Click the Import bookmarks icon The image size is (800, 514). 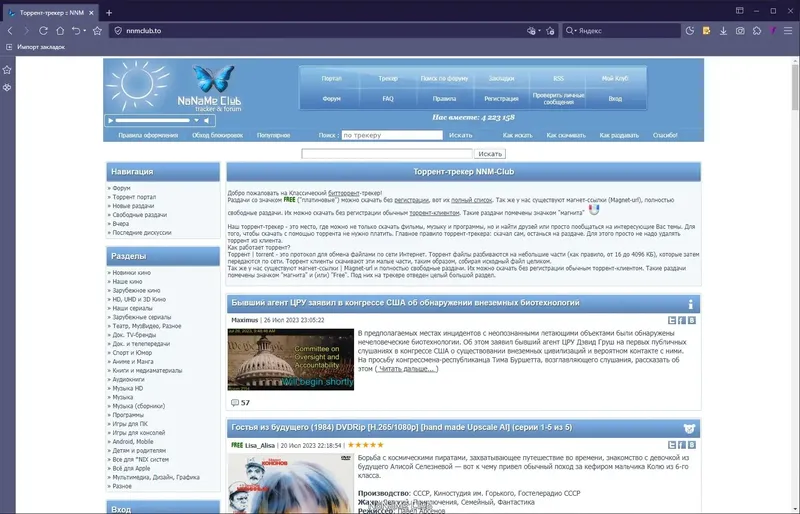pyautogui.click(x=9, y=47)
